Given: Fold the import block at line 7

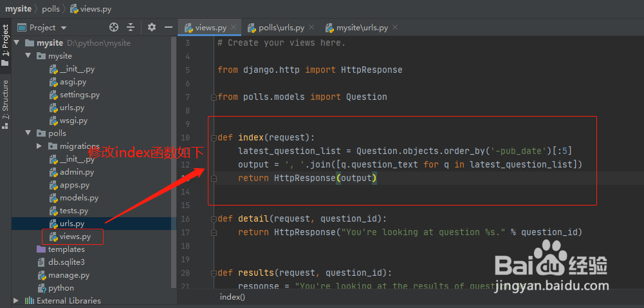Looking at the screenshot, I should (x=213, y=97).
